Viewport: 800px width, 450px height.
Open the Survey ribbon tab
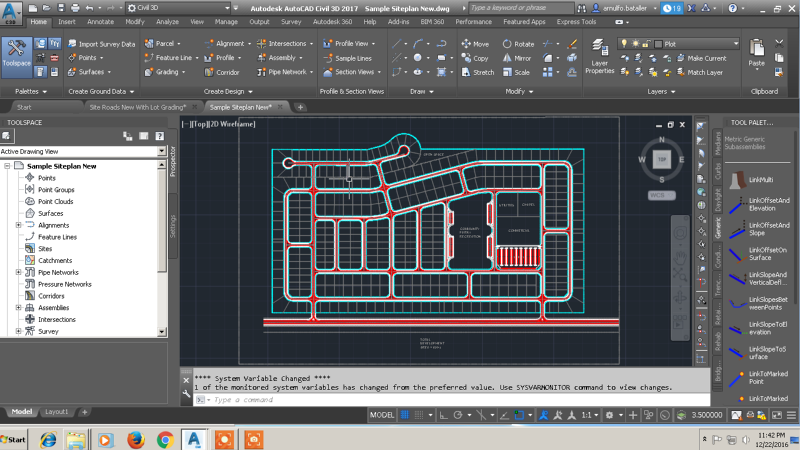[x=291, y=22]
